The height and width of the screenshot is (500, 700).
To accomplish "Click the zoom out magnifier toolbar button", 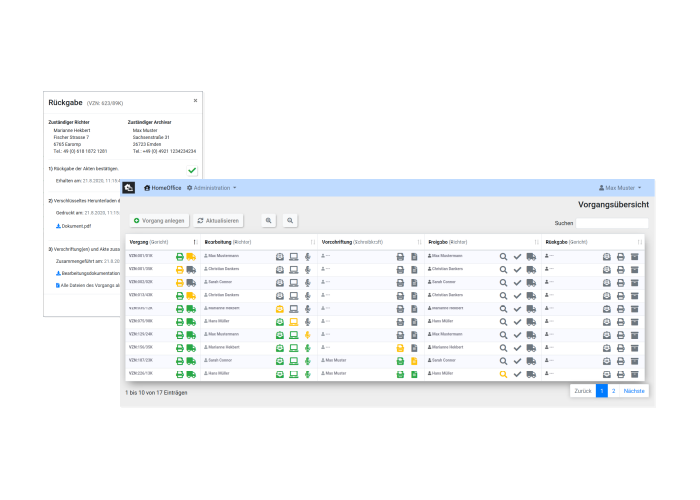I will coord(290,220).
